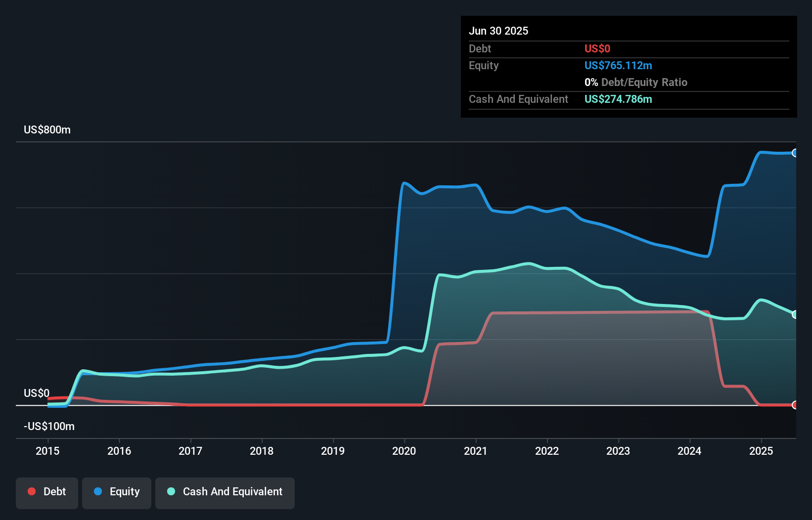Click the teal Cash And Equivalent legend dot
This screenshot has width=812, height=520.
(x=170, y=491)
